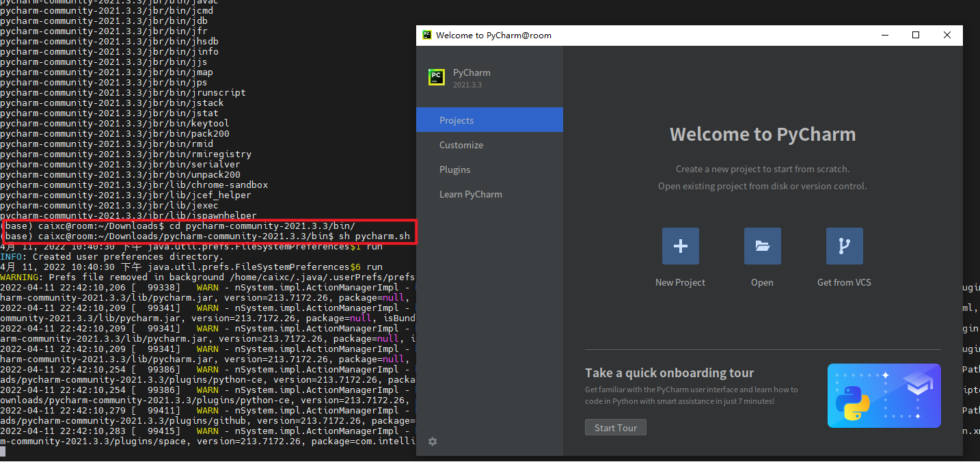Click the 'Take a quick onboarding tour' heading
The image size is (980, 462).
(x=669, y=372)
